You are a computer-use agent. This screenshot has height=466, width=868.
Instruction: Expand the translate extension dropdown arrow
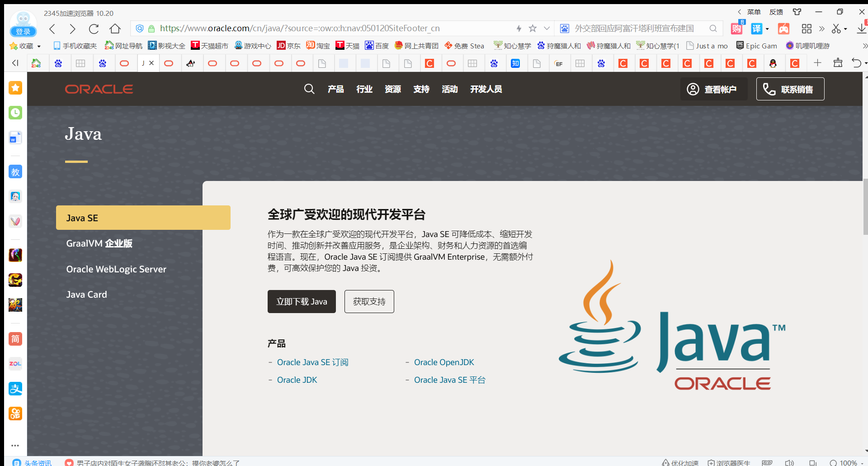[x=767, y=29]
